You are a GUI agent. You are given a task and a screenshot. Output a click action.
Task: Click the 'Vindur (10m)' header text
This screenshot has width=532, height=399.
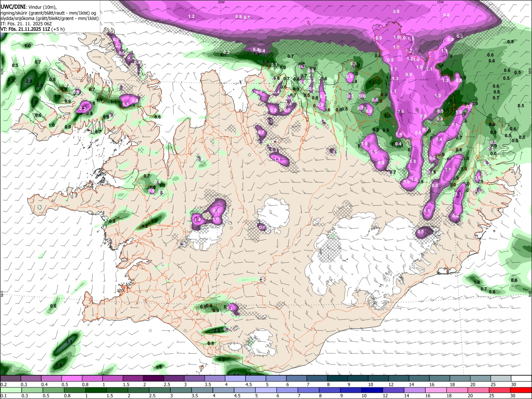pos(42,7)
